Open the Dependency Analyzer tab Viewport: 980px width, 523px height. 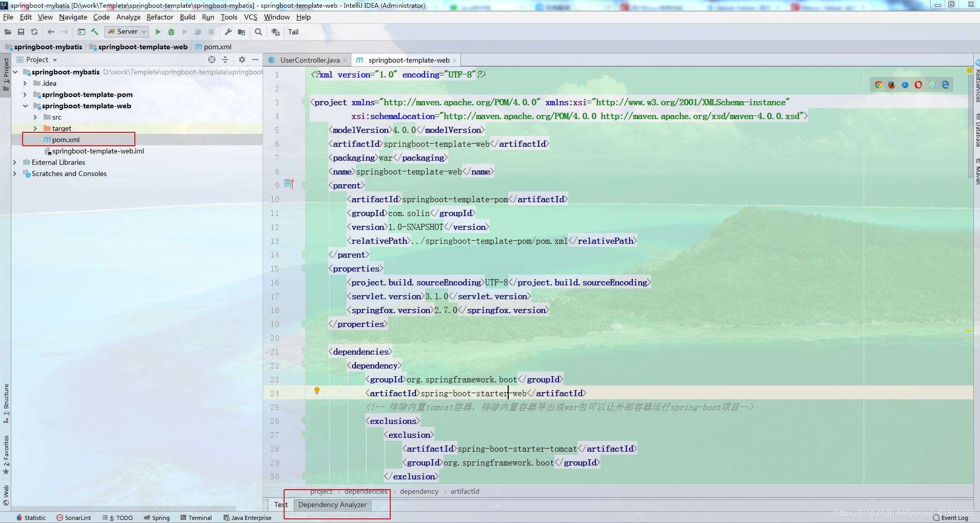click(332, 505)
